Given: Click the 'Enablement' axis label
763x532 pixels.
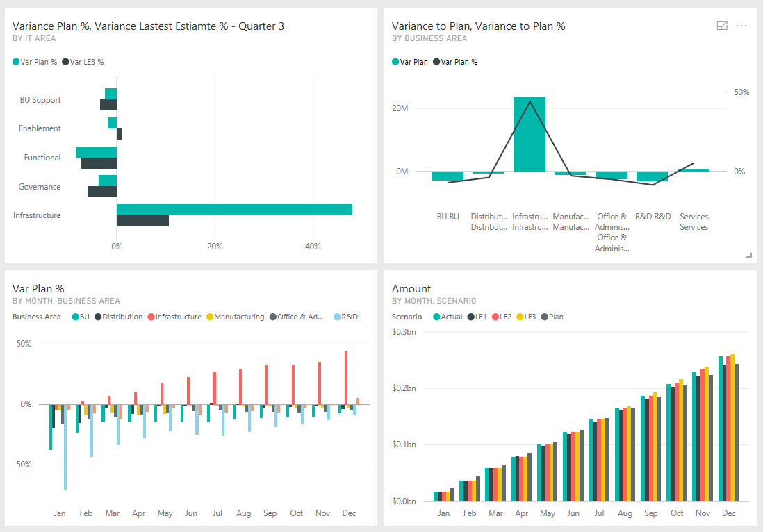Looking at the screenshot, I should 40,128.
